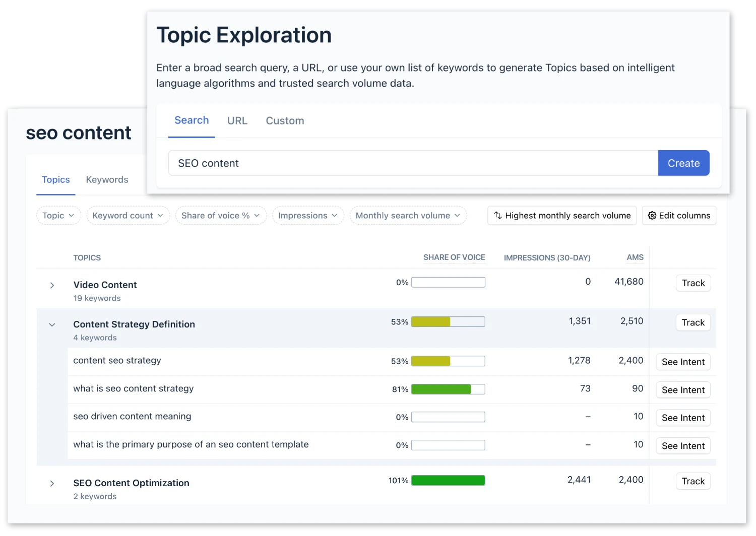The width and height of the screenshot is (756, 536).
Task: Select the Search tab
Action: point(192,120)
